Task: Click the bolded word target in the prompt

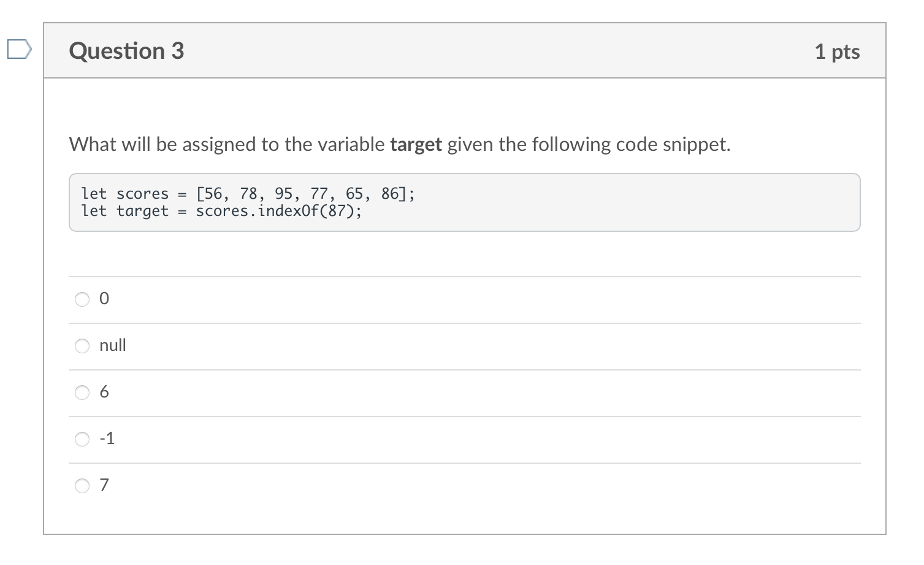Action: tap(416, 145)
